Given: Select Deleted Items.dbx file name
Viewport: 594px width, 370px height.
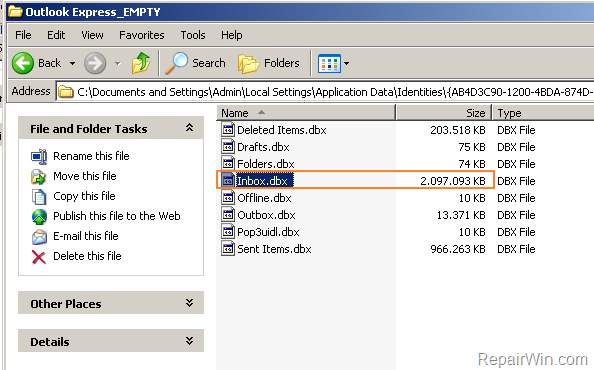Looking at the screenshot, I should coord(281,130).
